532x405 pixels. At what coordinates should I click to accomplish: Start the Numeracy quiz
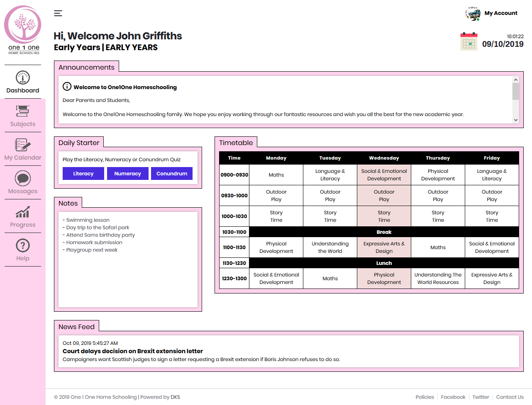[128, 174]
